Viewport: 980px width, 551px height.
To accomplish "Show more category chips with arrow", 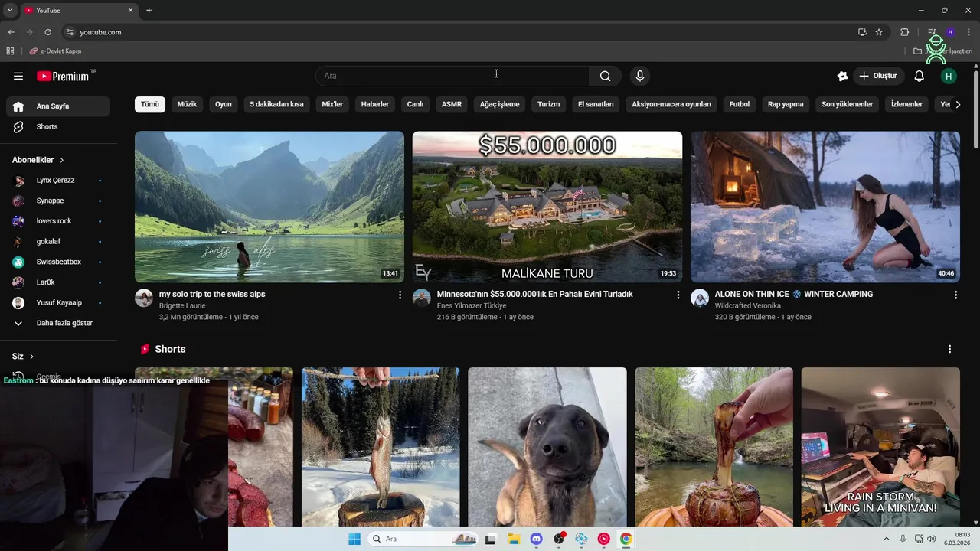I will 958,104.
